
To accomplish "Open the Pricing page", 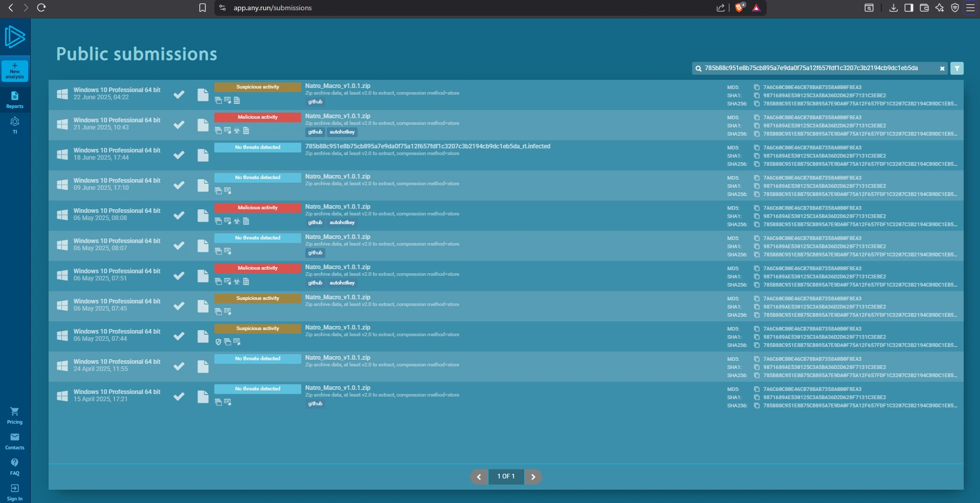I will 15,416.
